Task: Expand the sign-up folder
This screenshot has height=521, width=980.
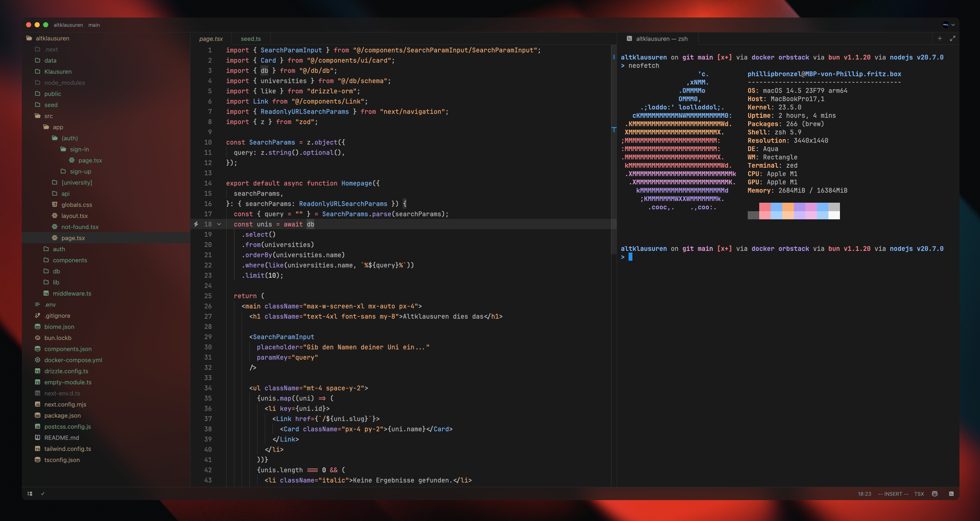Action: point(106,171)
